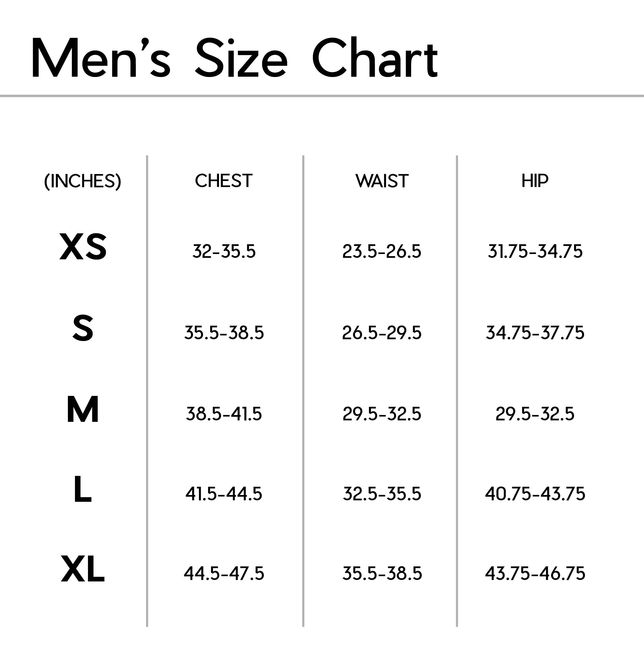The image size is (644, 649).
Task: Select L chest value 41.5-44.5
Action: (224, 494)
